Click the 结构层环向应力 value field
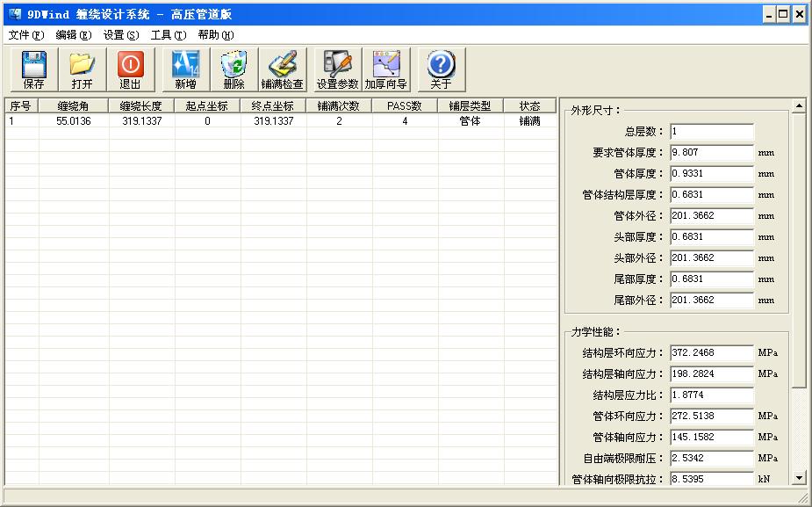Screen dimensions: 812x507 (x=711, y=353)
